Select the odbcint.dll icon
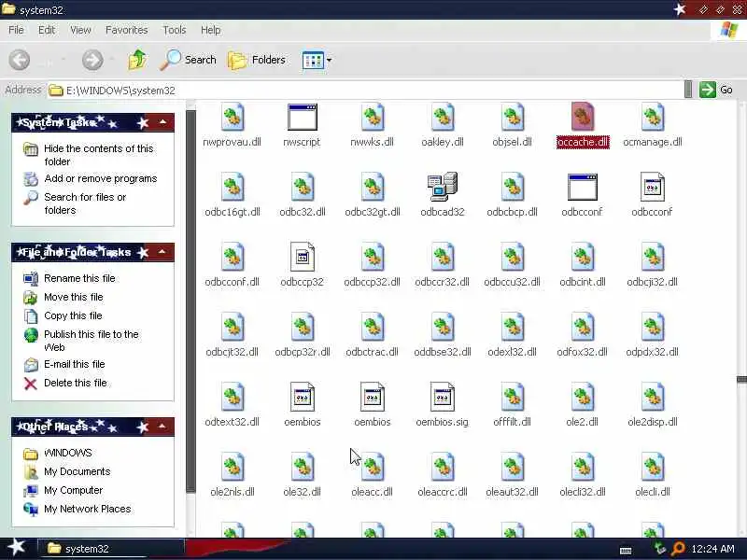Image resolution: width=747 pixels, height=560 pixels. [x=582, y=257]
